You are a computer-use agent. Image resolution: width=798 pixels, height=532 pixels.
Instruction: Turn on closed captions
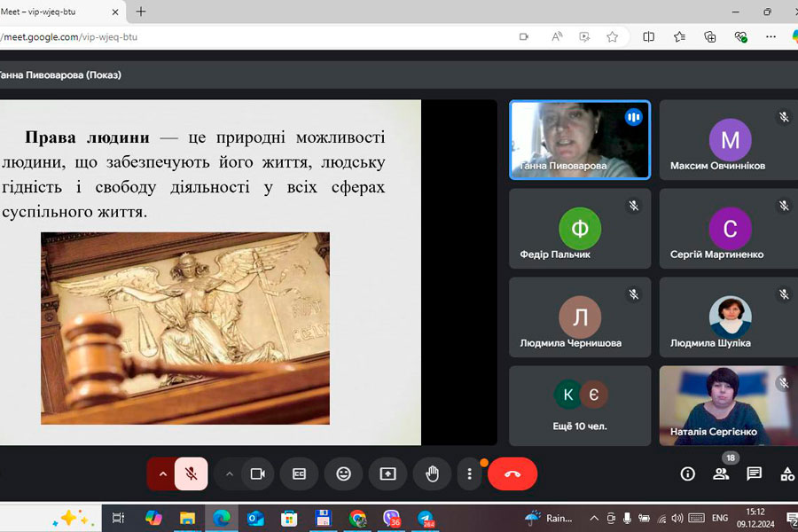(300, 474)
